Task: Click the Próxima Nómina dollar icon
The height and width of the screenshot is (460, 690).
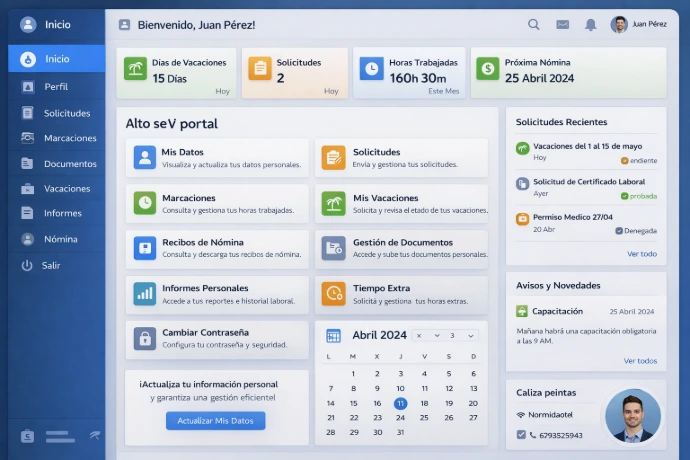Action: tap(487, 68)
